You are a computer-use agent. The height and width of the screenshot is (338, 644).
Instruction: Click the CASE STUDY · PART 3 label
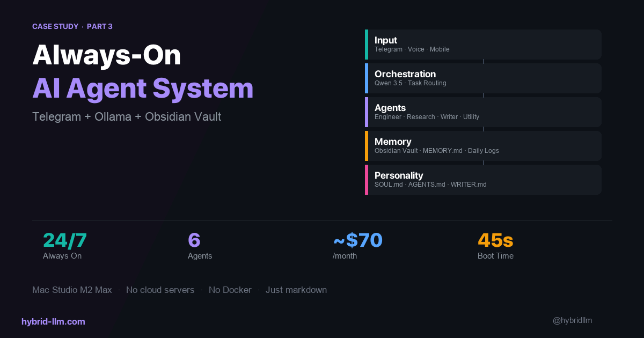72,26
